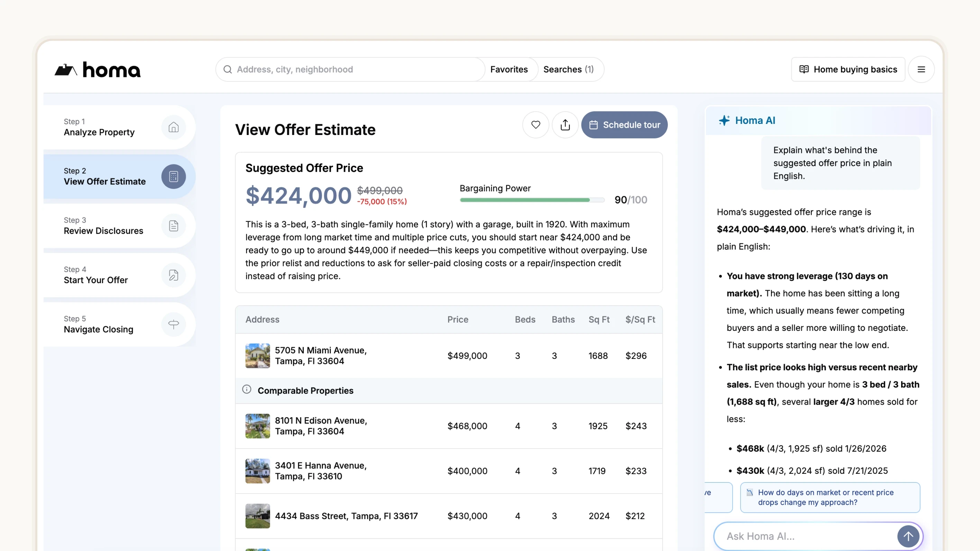This screenshot has width=980, height=551.
Task: Open the hamburger menu icon
Action: 921,69
